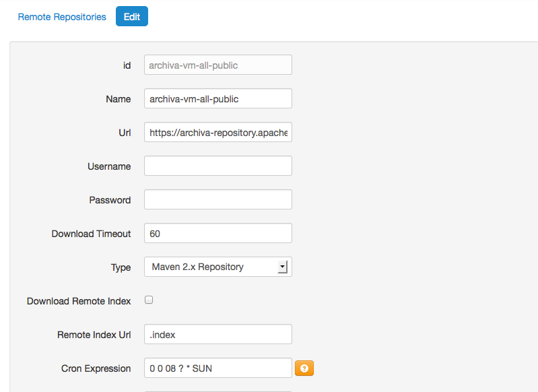538x392 pixels.
Task: Click the Type label text
Action: tap(121, 267)
